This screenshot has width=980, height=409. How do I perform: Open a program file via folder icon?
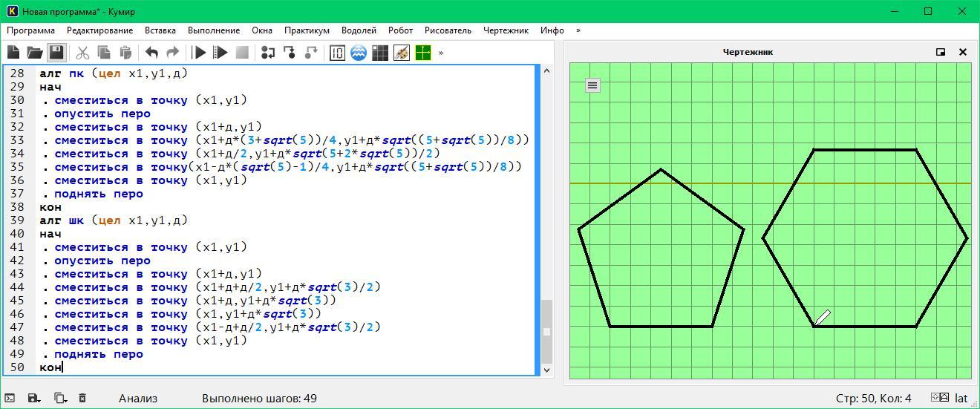click(35, 53)
